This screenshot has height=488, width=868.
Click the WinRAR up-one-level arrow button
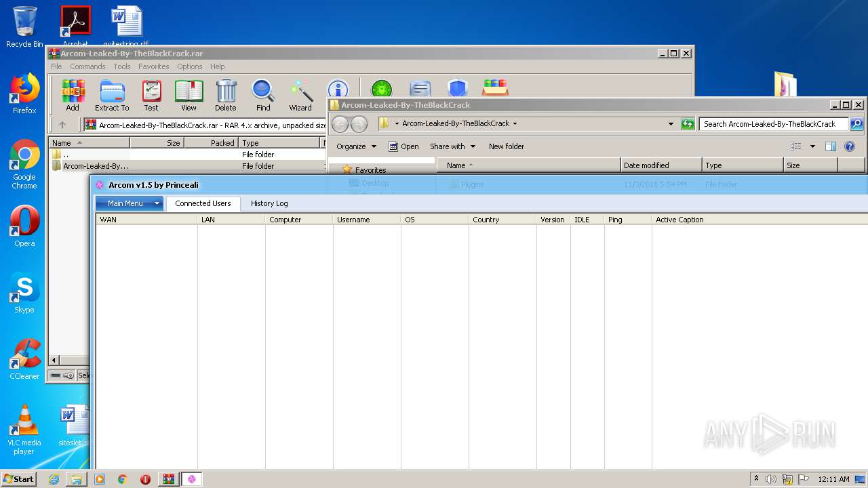coord(62,125)
